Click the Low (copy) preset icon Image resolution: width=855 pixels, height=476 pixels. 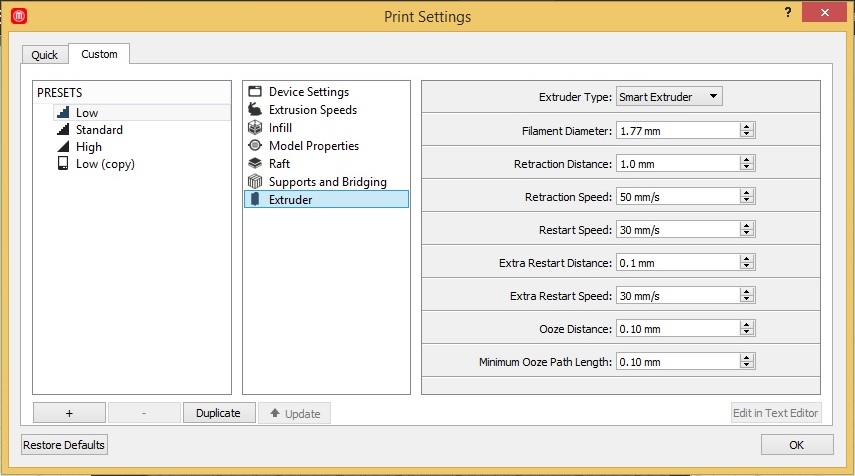(x=62, y=164)
